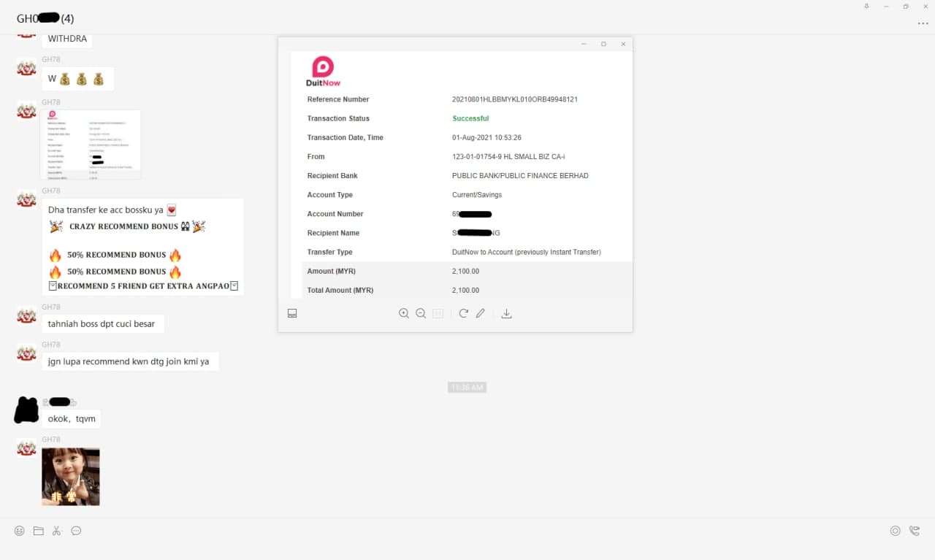Click the group chat title GH0 (4)
Image resolution: width=935 pixels, height=560 pixels.
pyautogui.click(x=45, y=18)
